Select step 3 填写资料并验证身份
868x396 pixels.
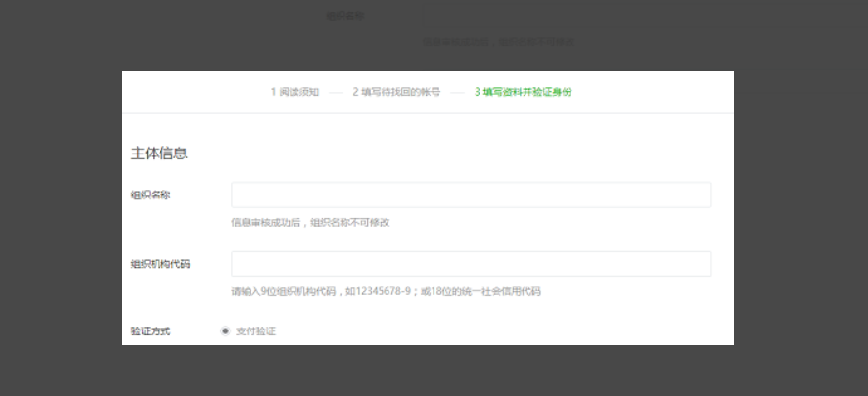(524, 92)
